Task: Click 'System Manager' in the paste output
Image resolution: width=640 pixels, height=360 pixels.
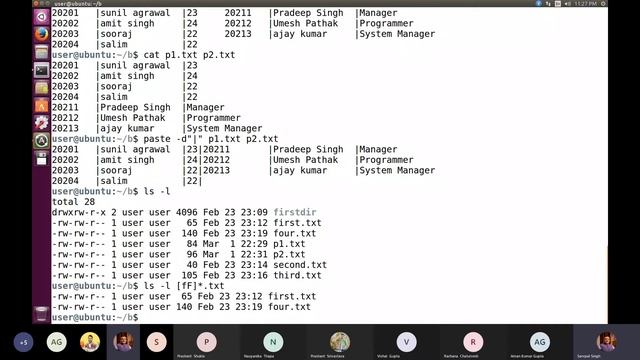Action: tap(397, 170)
